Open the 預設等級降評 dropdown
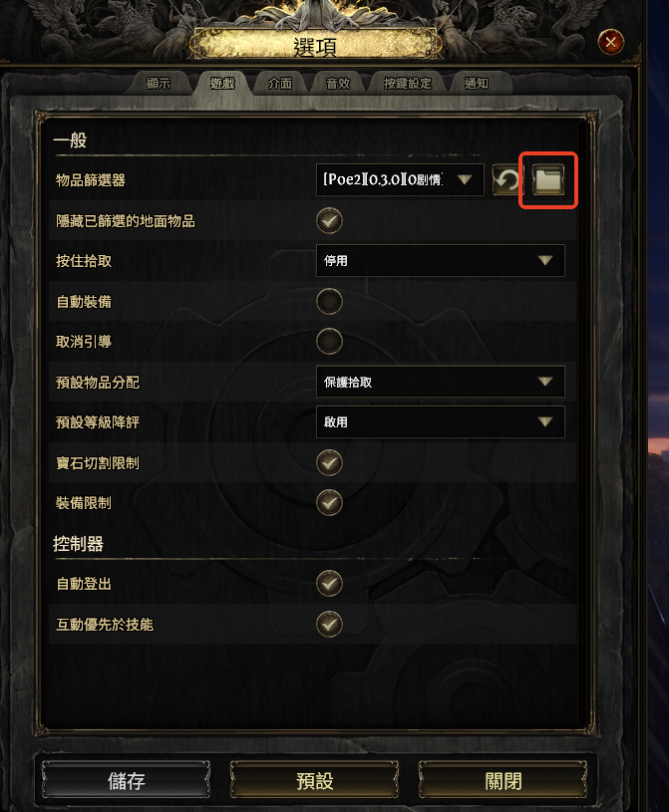 click(441, 422)
